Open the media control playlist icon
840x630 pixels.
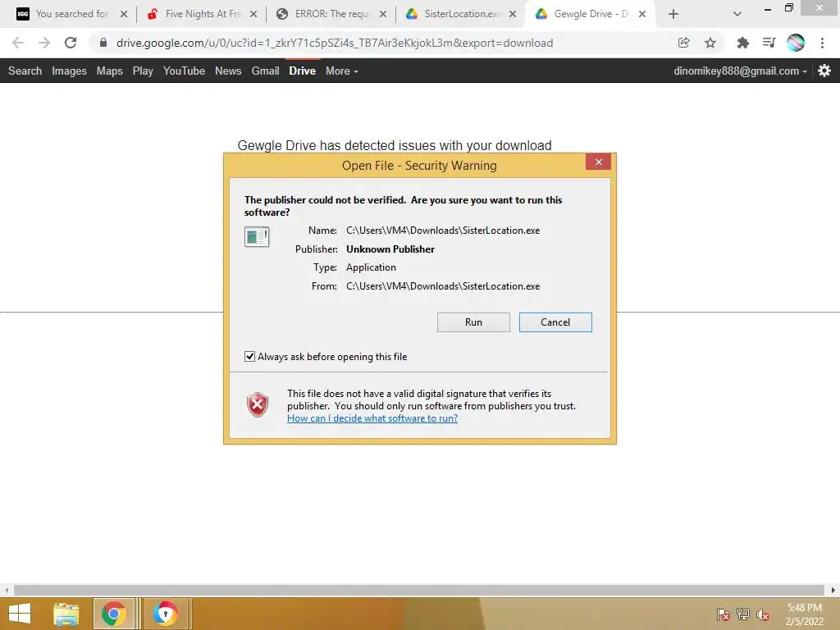coord(769,43)
